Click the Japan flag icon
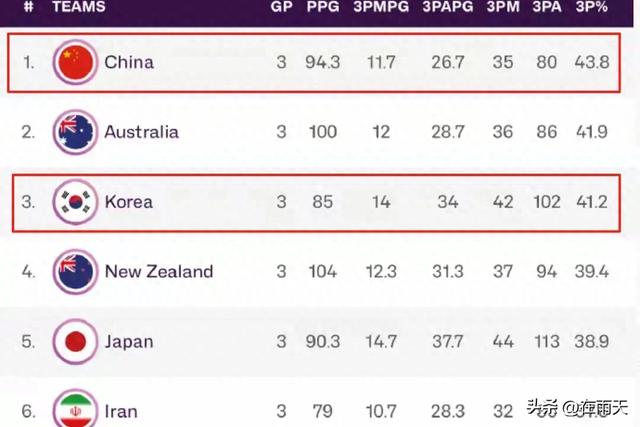 [75, 341]
